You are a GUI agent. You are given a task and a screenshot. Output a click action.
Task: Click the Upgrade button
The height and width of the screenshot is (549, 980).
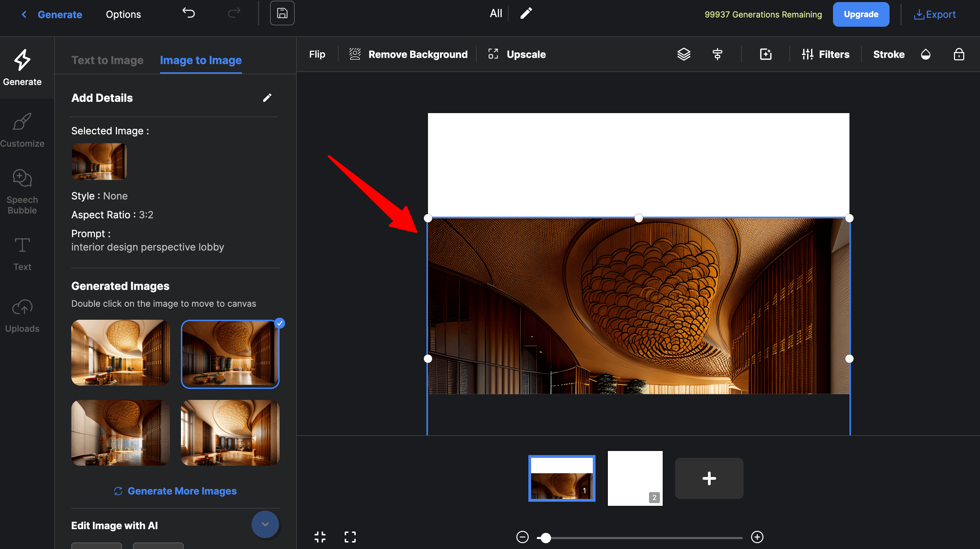[x=860, y=14]
